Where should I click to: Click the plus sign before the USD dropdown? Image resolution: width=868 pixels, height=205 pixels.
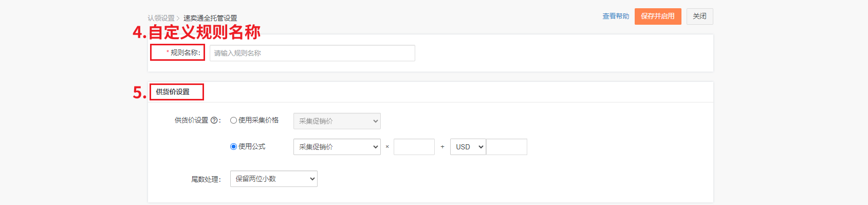pyautogui.click(x=442, y=147)
